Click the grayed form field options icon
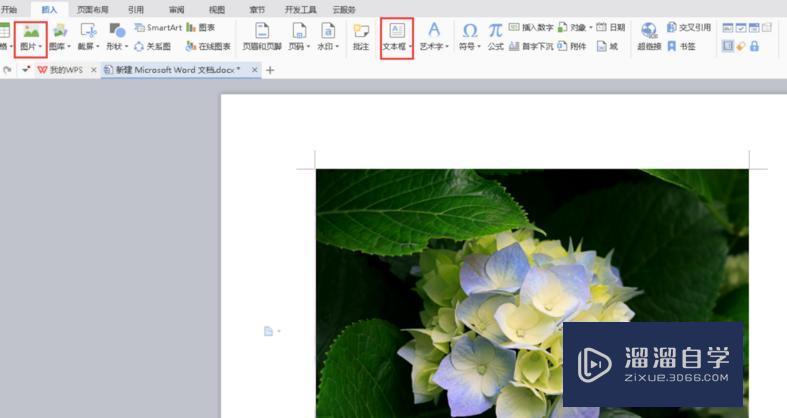 [766, 28]
